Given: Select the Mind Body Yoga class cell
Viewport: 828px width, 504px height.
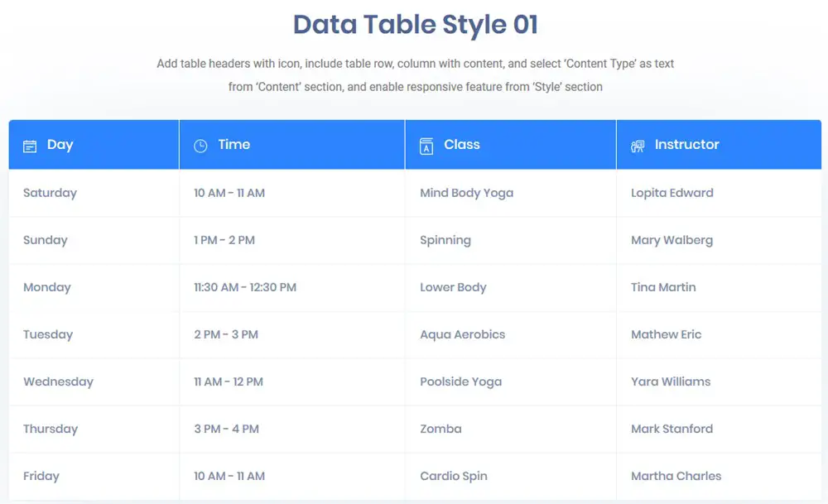Looking at the screenshot, I should click(466, 193).
